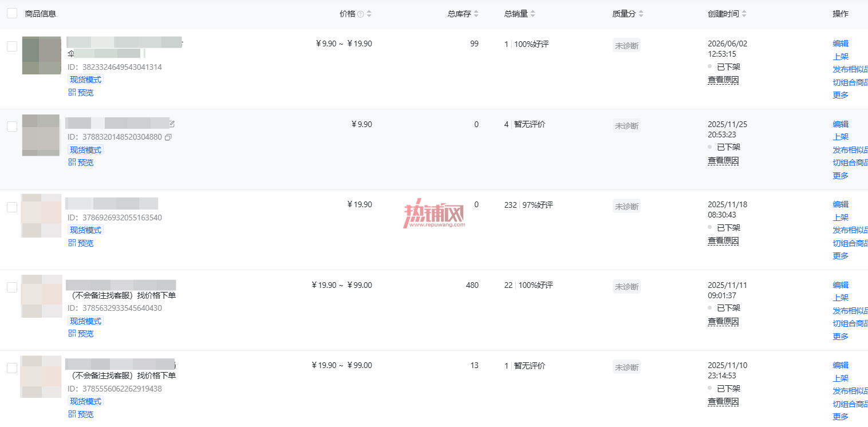
Task: Click 上架 for the 232-sales product
Action: click(x=841, y=218)
